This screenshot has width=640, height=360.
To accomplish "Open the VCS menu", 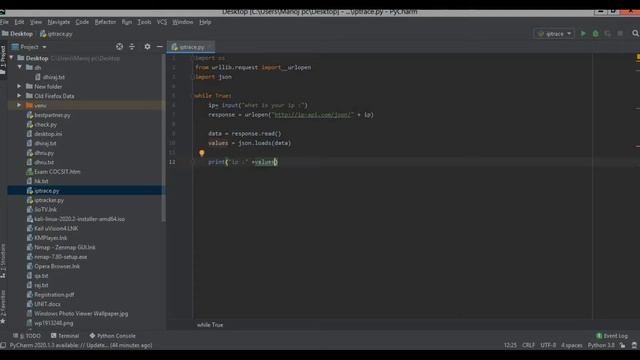I will tap(162, 22).
